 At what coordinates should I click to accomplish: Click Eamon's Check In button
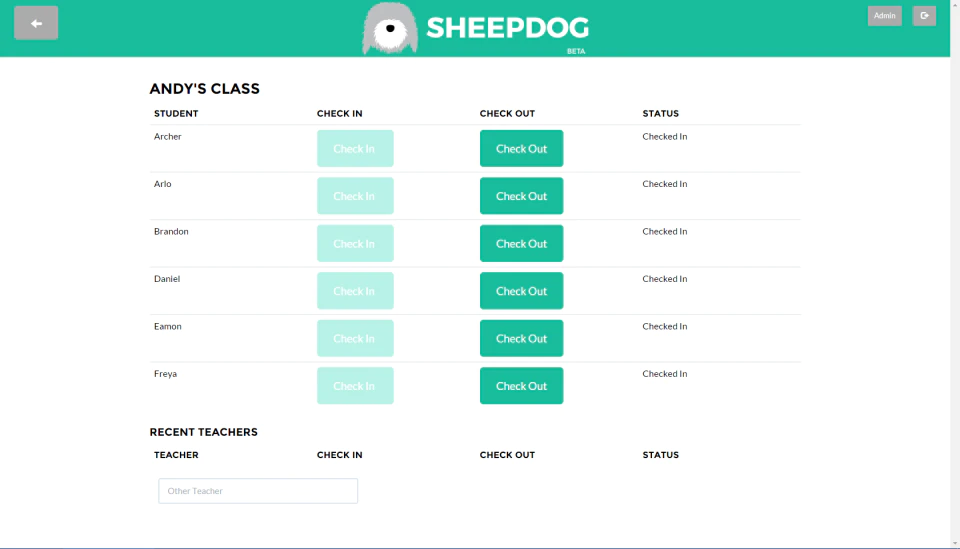[355, 338]
